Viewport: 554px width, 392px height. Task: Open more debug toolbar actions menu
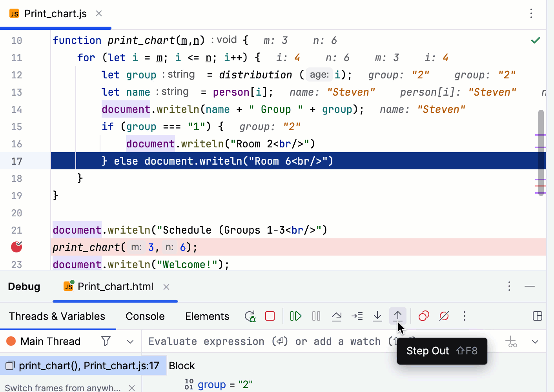(x=465, y=316)
